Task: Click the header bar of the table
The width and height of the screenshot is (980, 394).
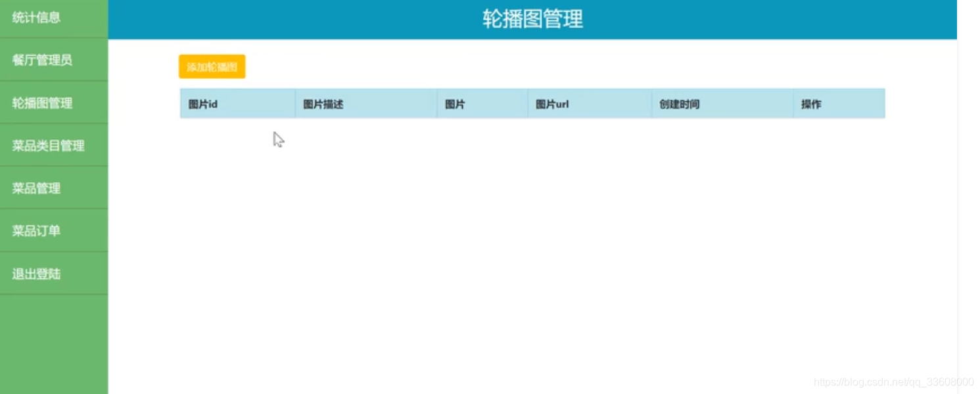Action: point(531,103)
